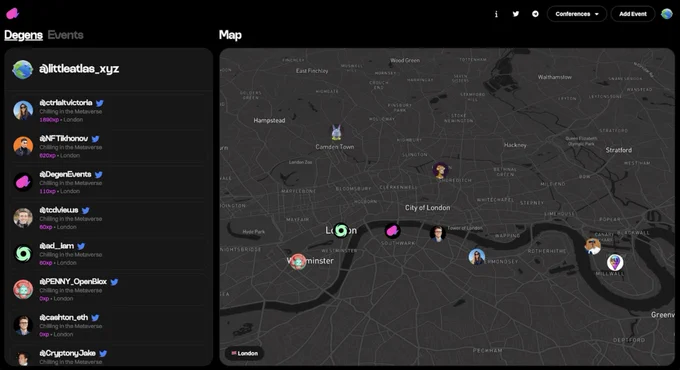Click the @littleatlas_xyz globe avatar
The width and height of the screenshot is (680, 370).
coord(23,69)
